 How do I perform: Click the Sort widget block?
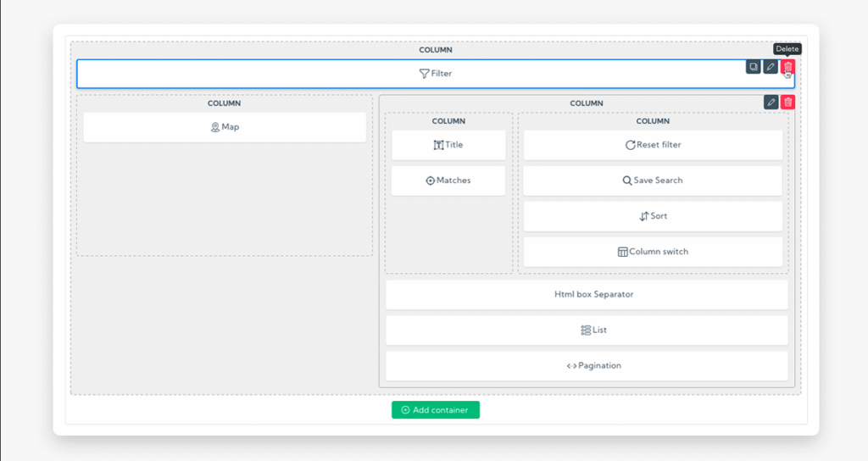[653, 216]
